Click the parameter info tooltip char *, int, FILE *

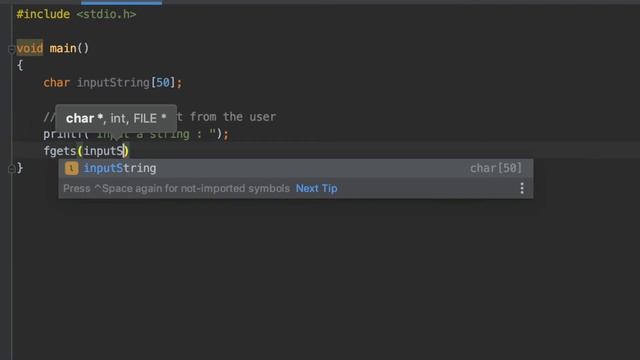116,118
